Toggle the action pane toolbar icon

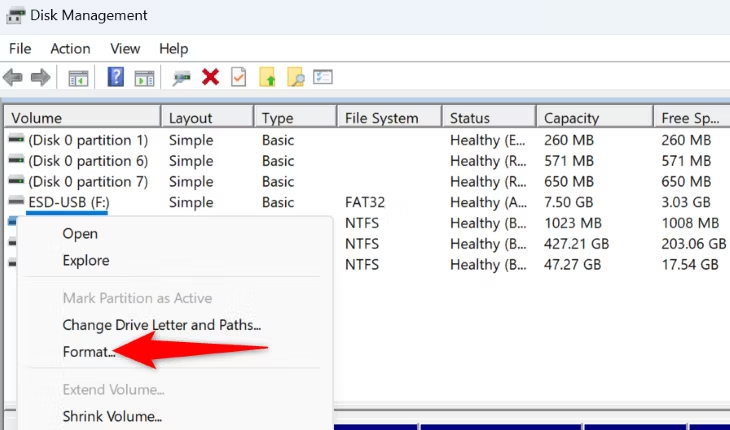144,78
